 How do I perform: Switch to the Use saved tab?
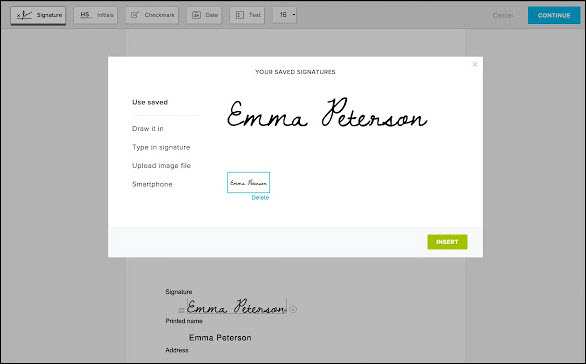(150, 102)
